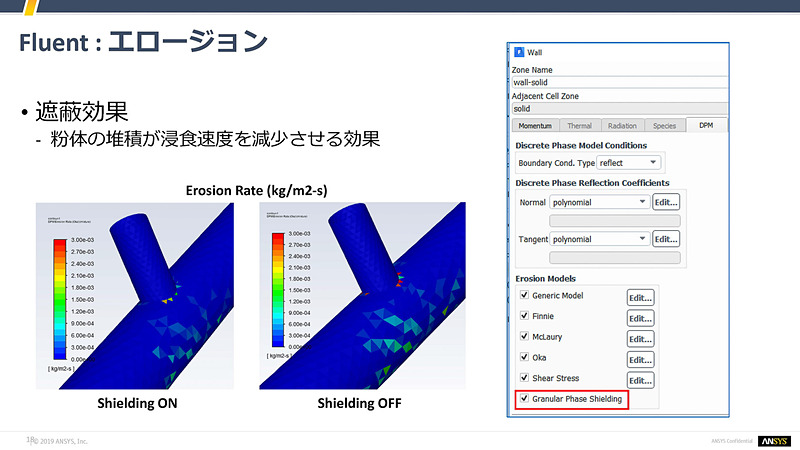Screen dimensions: 800x450
Task: Edit the Generic Model settings
Action: tap(640, 298)
